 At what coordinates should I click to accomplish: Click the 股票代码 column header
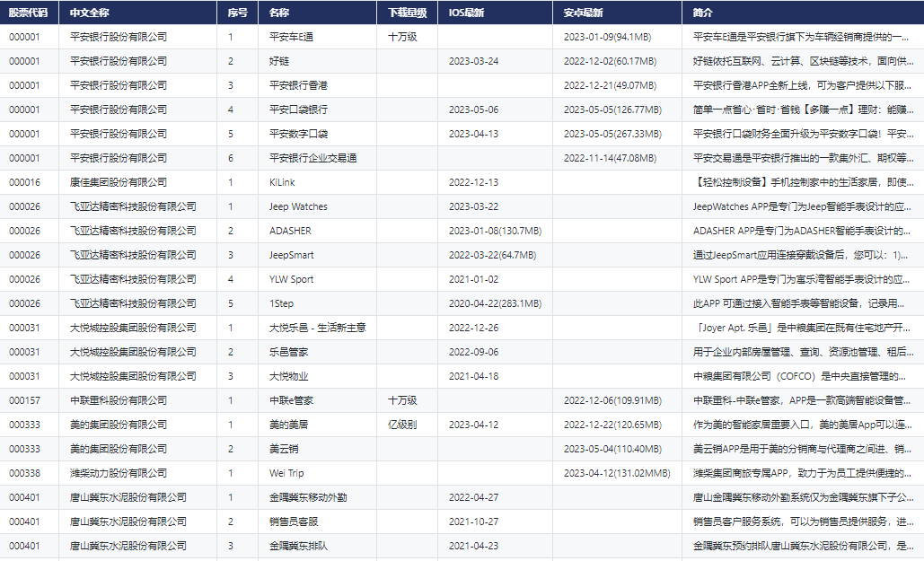pyautogui.click(x=29, y=13)
